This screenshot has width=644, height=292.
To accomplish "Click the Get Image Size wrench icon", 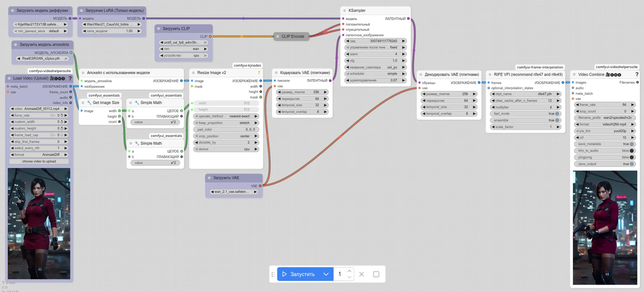I will tap(89, 102).
